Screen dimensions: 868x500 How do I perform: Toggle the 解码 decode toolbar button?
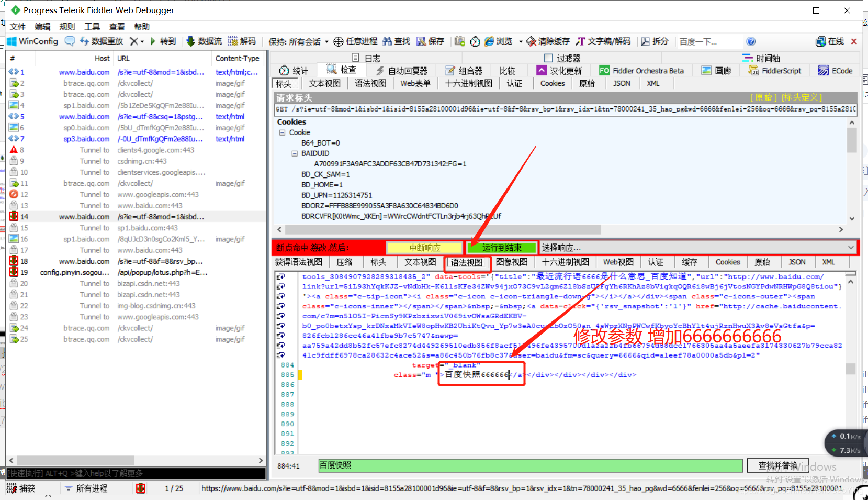242,41
